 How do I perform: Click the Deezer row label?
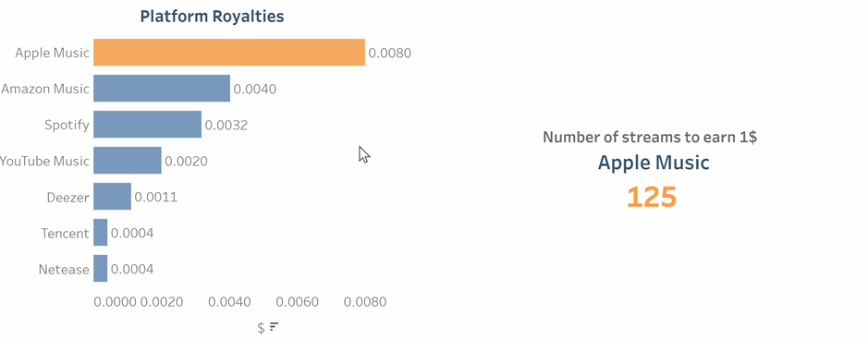(68, 198)
